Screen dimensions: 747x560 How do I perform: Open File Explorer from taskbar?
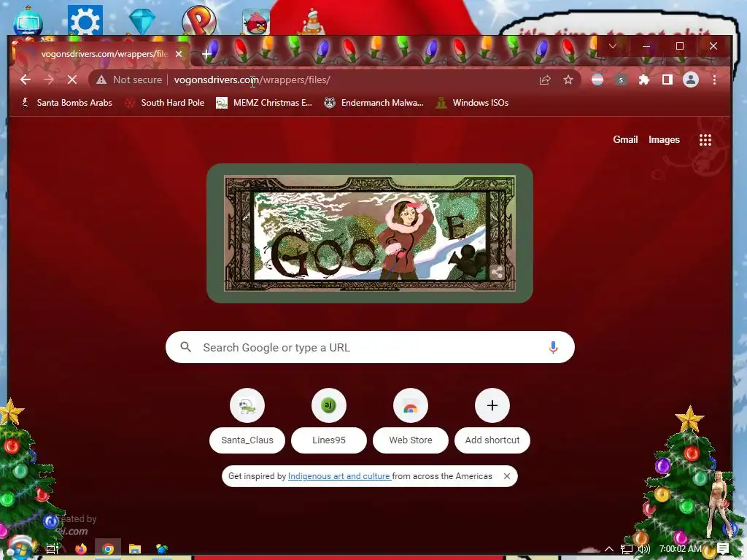point(135,549)
